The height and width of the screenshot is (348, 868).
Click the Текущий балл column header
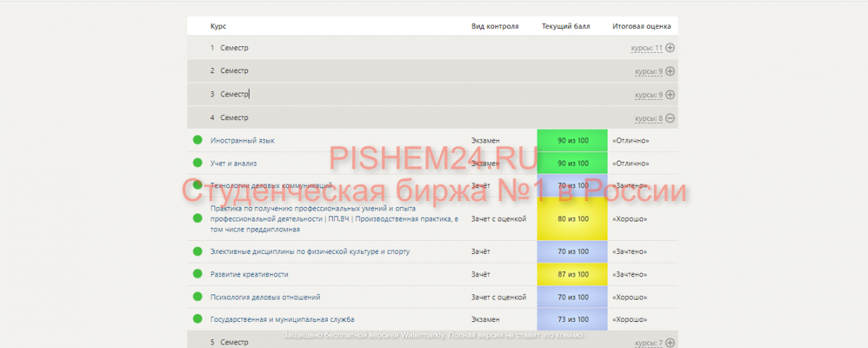[x=566, y=26]
